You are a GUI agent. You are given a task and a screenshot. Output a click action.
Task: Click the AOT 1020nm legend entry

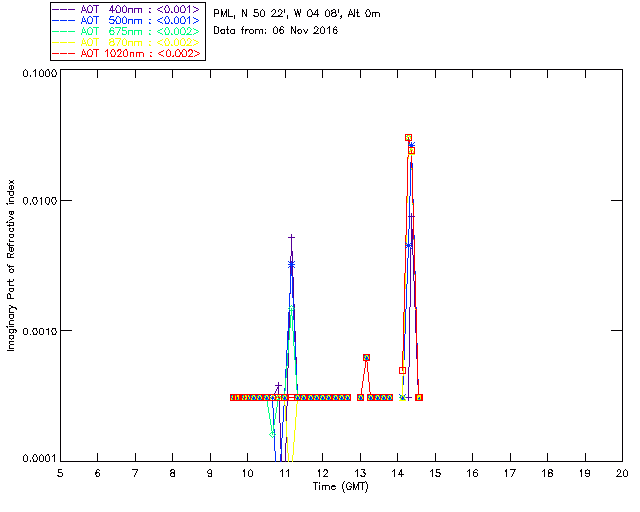tap(127, 53)
